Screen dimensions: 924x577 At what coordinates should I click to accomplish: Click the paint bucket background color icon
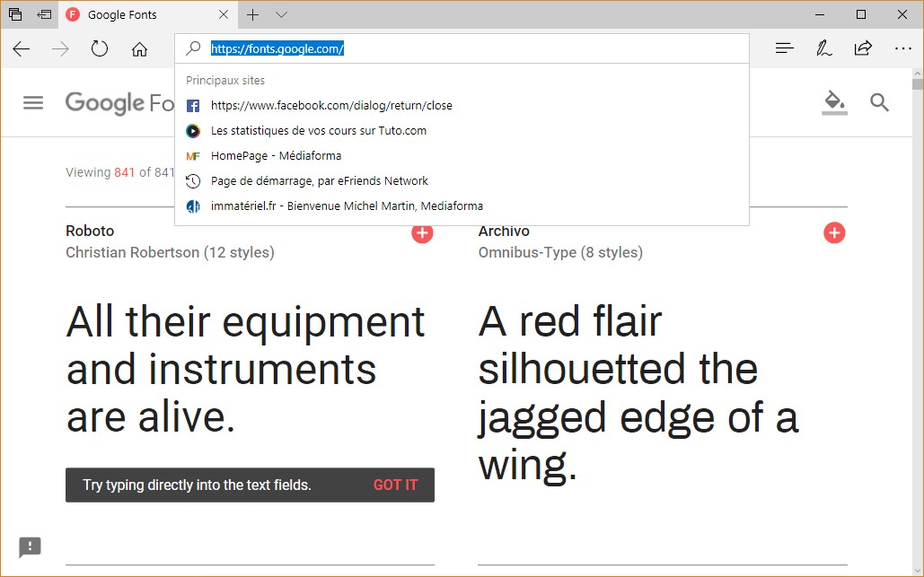834,101
